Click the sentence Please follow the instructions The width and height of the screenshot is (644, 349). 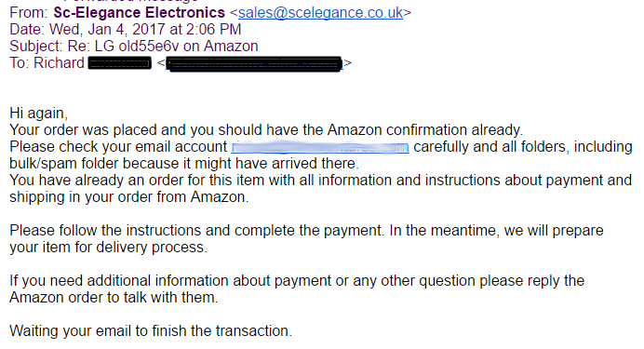[197, 231]
